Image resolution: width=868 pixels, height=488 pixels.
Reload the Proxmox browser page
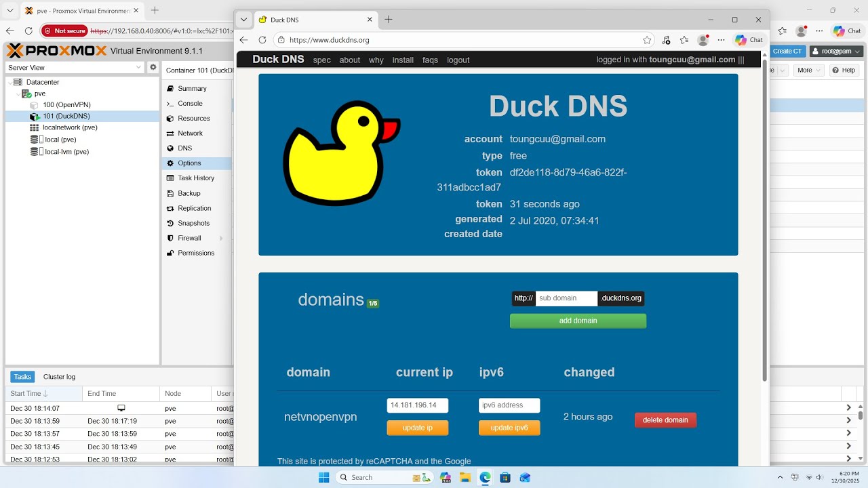(x=28, y=30)
